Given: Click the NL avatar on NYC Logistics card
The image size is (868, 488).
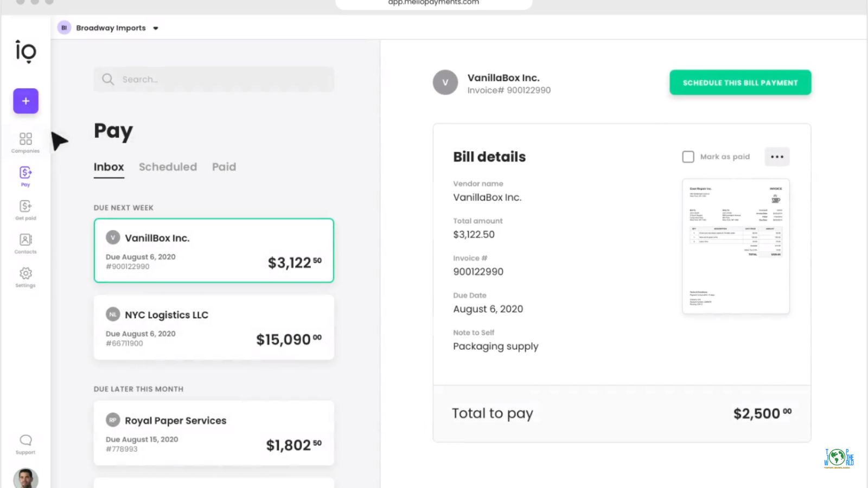Looking at the screenshot, I should [x=113, y=314].
